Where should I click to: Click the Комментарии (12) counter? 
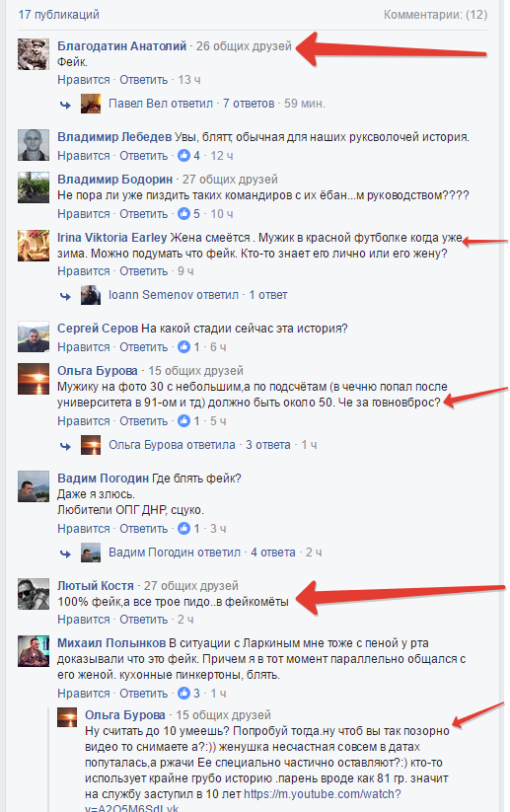click(x=435, y=15)
